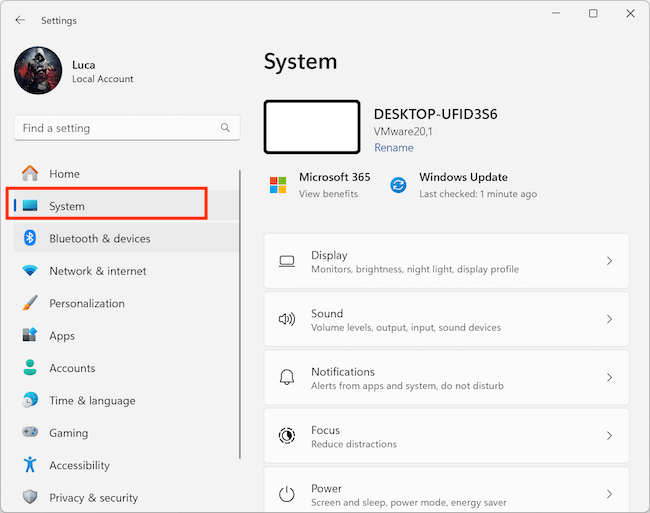This screenshot has width=650, height=513.
Task: Click the Display laptop icon
Action: [x=287, y=261]
